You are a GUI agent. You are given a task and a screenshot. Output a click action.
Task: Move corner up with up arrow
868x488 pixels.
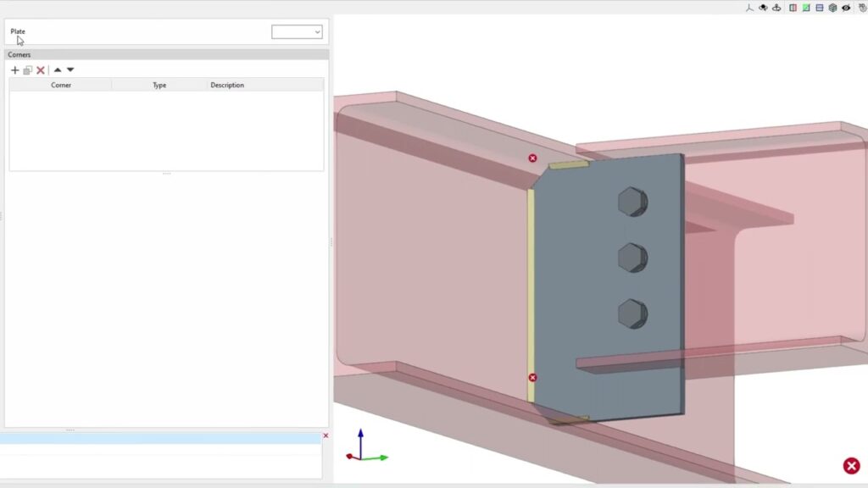pos(58,70)
